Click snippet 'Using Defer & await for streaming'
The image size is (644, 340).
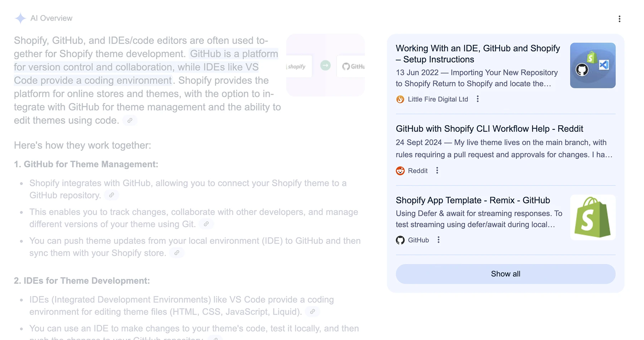pyautogui.click(x=479, y=219)
